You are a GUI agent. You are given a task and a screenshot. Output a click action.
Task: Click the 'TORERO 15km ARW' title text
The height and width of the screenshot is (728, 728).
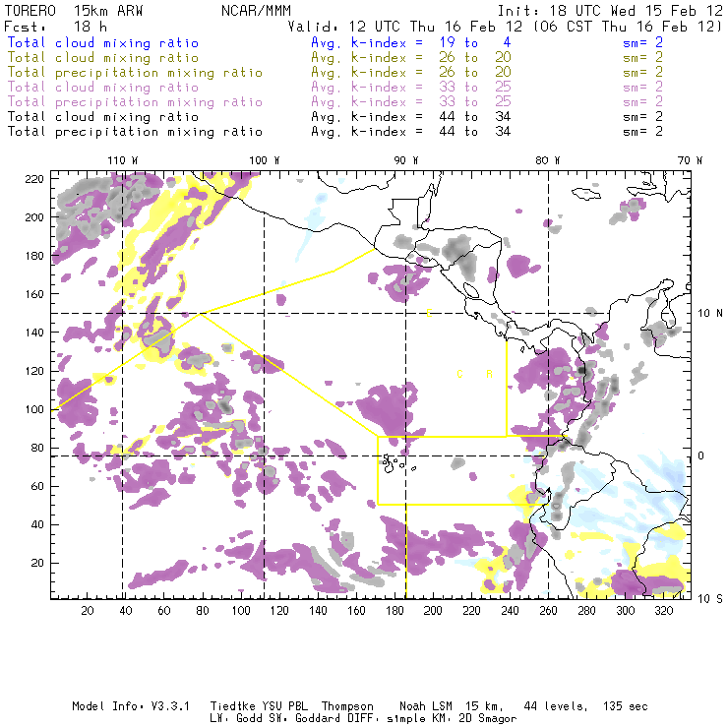tap(74, 11)
